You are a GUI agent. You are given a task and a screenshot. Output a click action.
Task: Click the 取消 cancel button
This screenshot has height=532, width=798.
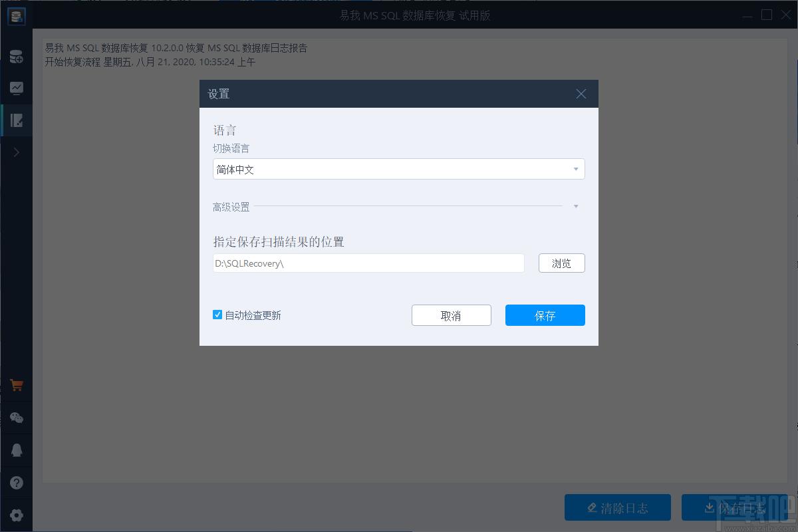point(452,315)
